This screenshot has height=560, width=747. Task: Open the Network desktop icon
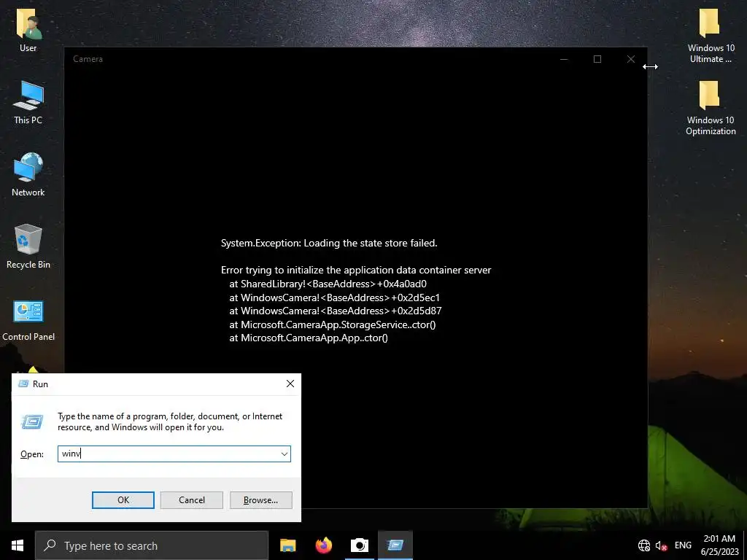pyautogui.click(x=28, y=174)
